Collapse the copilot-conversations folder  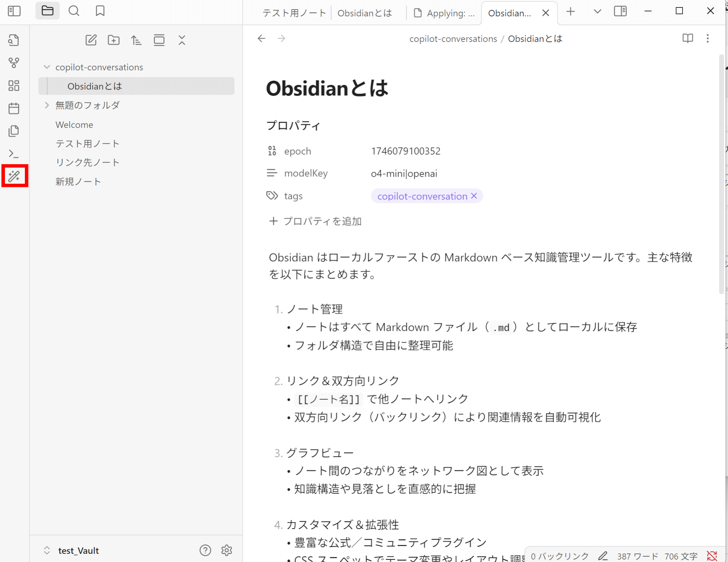pyautogui.click(x=47, y=67)
